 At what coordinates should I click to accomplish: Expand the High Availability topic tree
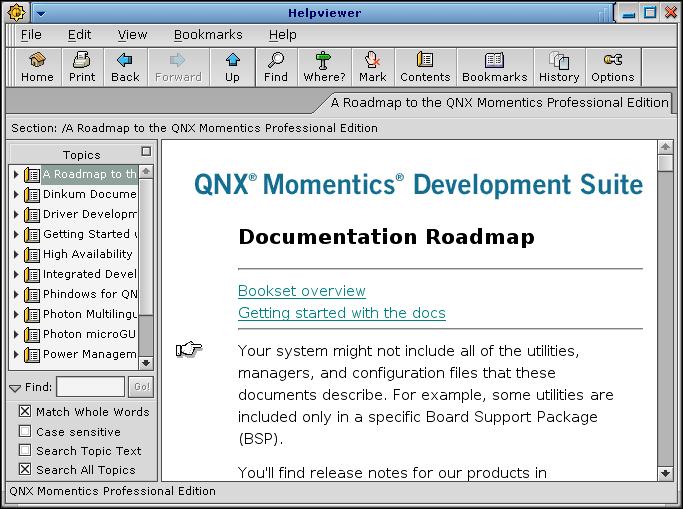16,255
